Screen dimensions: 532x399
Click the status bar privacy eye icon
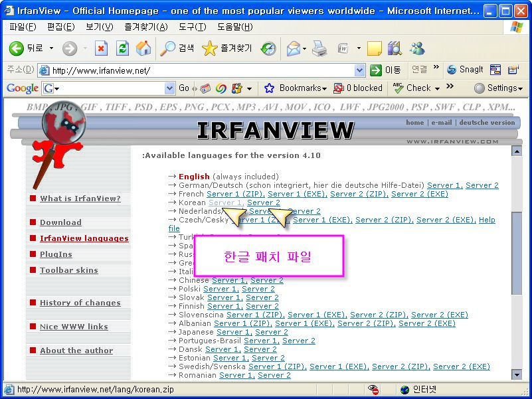click(x=373, y=390)
